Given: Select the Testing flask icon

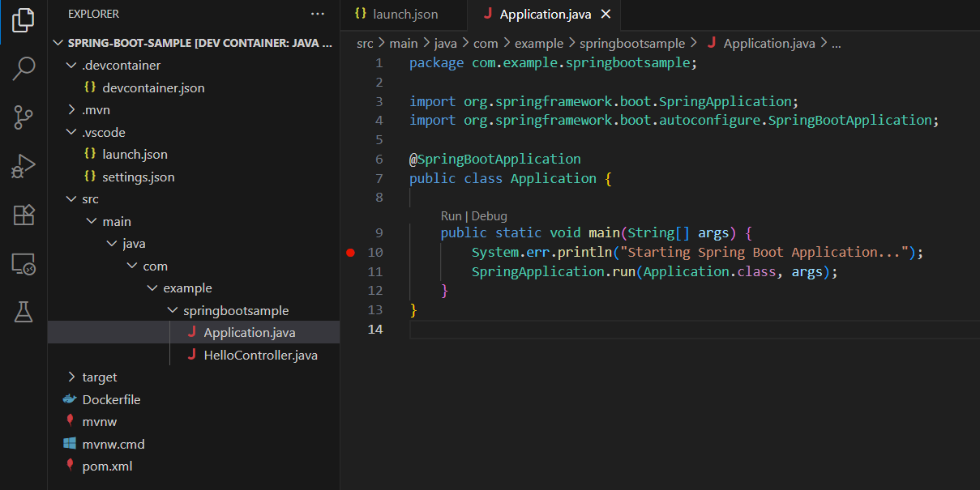Looking at the screenshot, I should click(x=24, y=310).
